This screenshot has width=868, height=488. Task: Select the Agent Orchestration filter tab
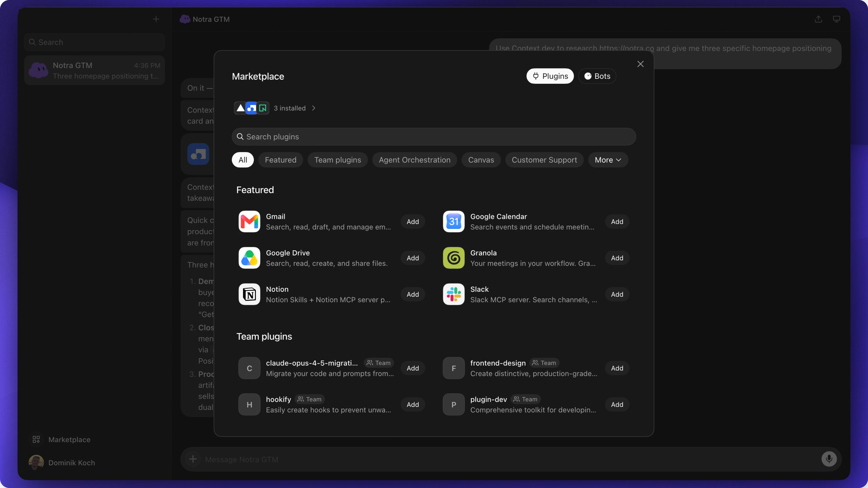415,160
